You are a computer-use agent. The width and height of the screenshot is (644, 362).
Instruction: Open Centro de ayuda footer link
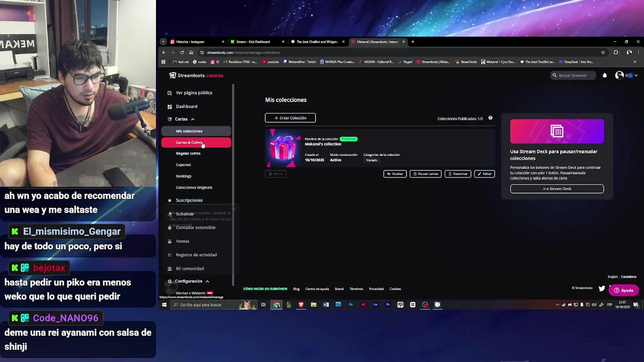(x=317, y=289)
